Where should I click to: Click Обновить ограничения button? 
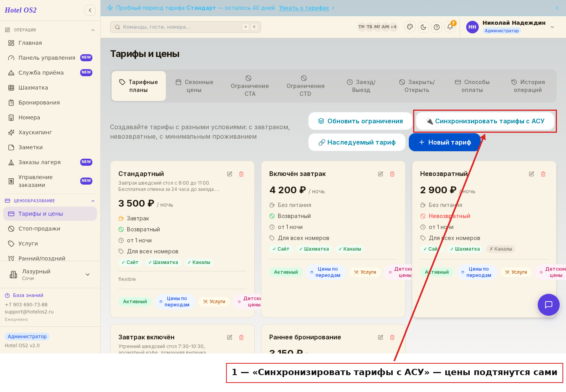point(360,121)
